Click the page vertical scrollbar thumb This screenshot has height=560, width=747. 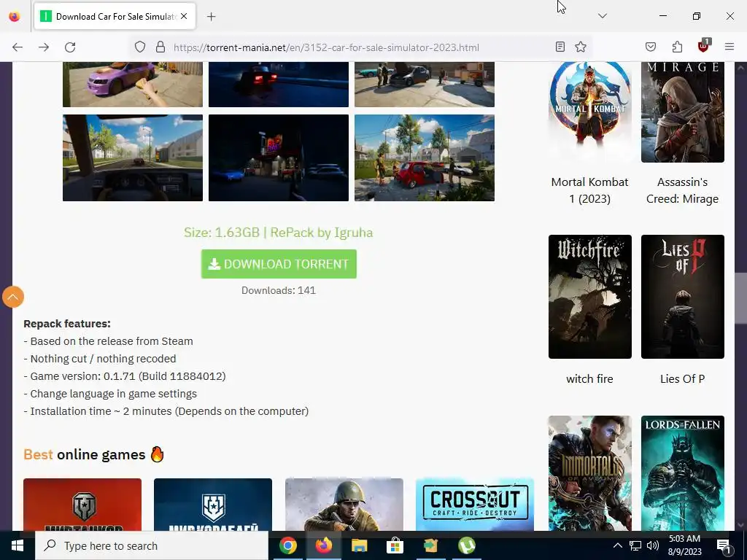pyautogui.click(x=741, y=298)
